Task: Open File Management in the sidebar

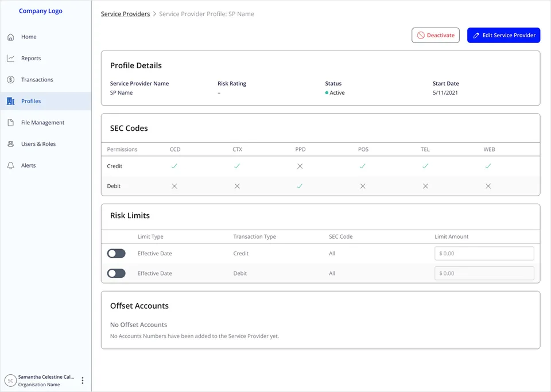Action: pyautogui.click(x=46, y=123)
